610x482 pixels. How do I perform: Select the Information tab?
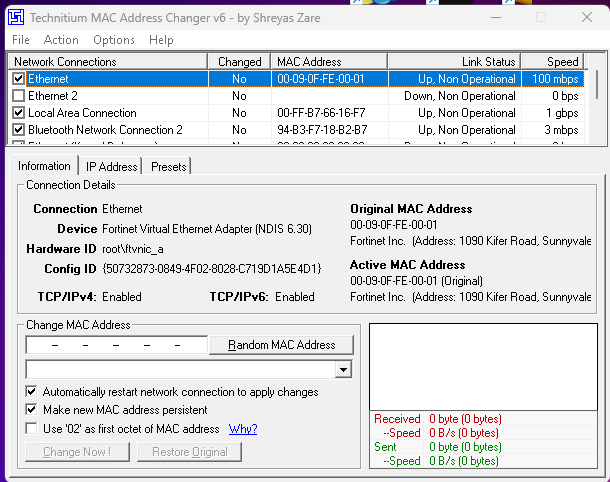[x=44, y=166]
